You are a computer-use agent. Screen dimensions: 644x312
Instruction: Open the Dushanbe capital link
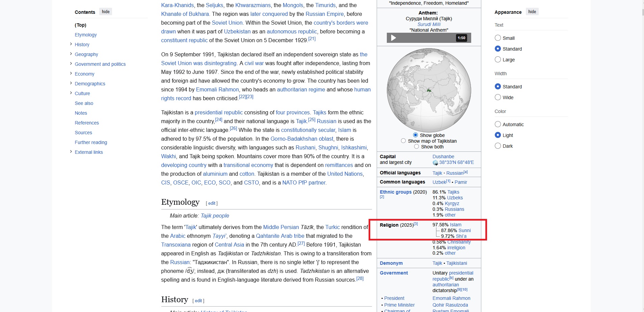pos(443,157)
